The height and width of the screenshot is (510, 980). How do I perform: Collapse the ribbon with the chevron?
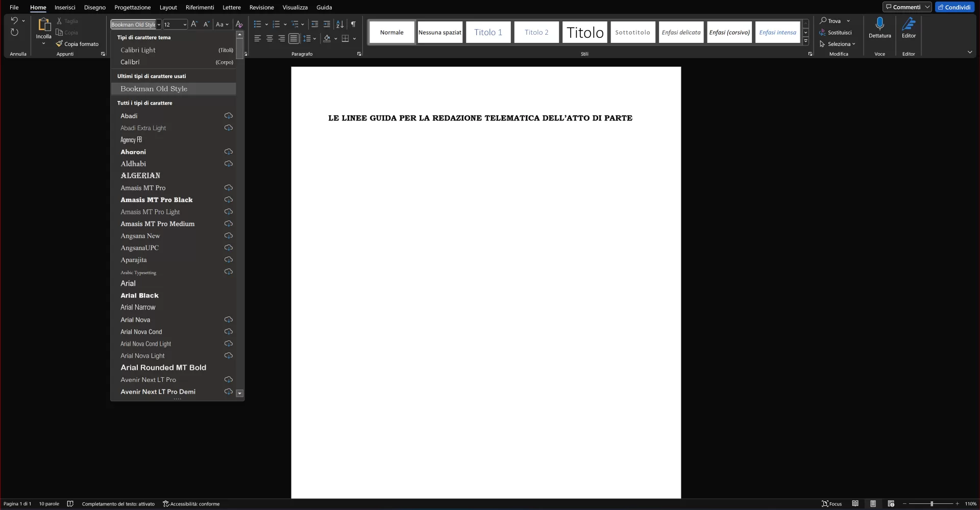pos(970,53)
